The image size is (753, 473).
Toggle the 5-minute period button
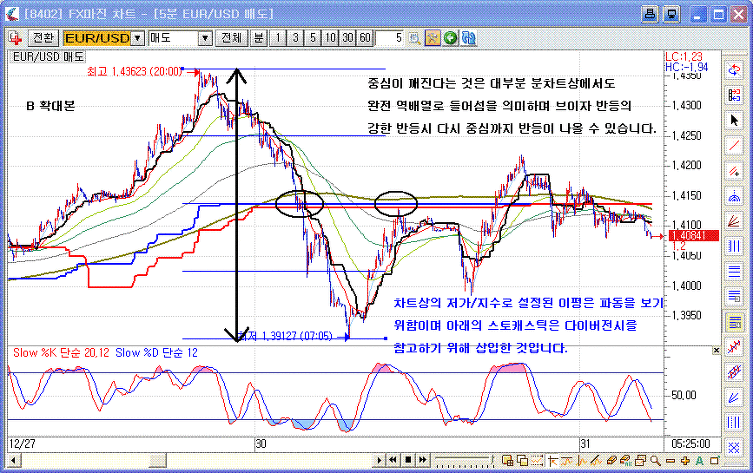pyautogui.click(x=313, y=38)
